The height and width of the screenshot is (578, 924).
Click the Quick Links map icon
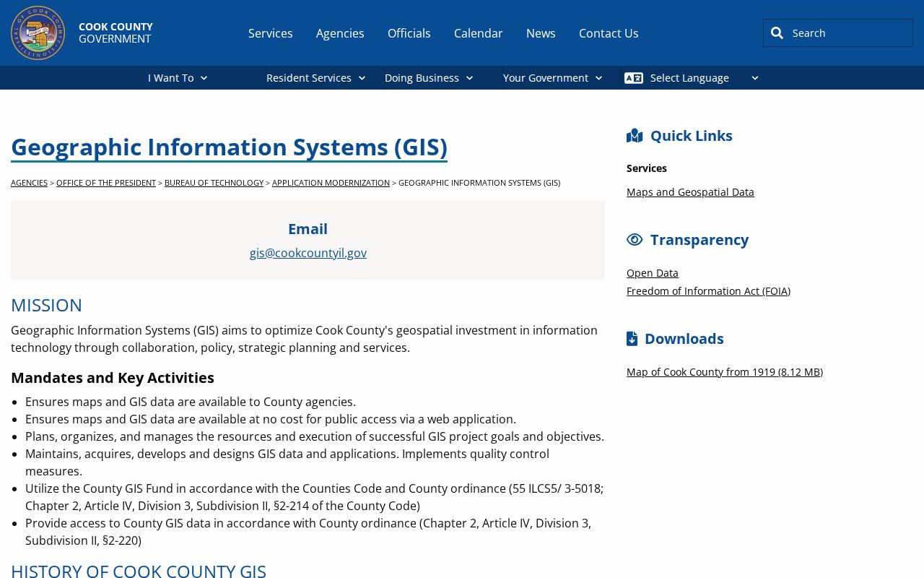click(x=635, y=136)
